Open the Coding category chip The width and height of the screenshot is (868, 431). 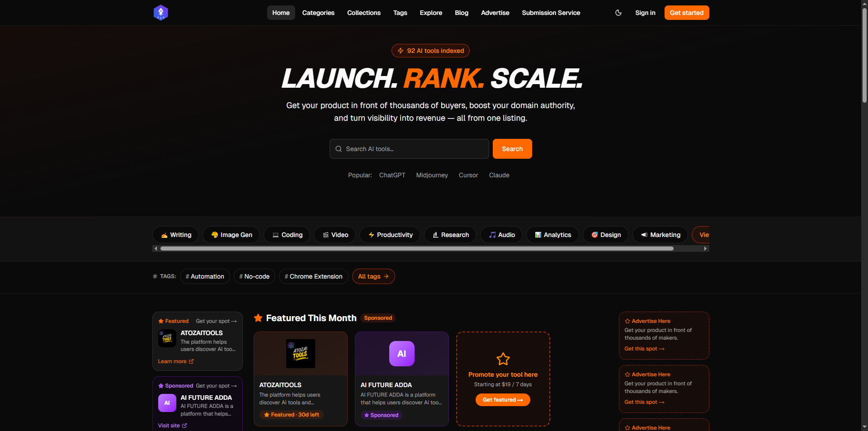click(x=287, y=235)
